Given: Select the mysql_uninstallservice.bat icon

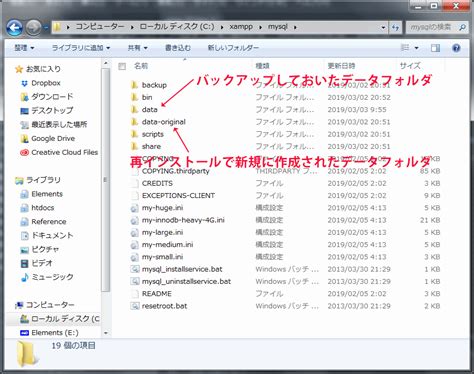Looking at the screenshot, I should pos(134,282).
